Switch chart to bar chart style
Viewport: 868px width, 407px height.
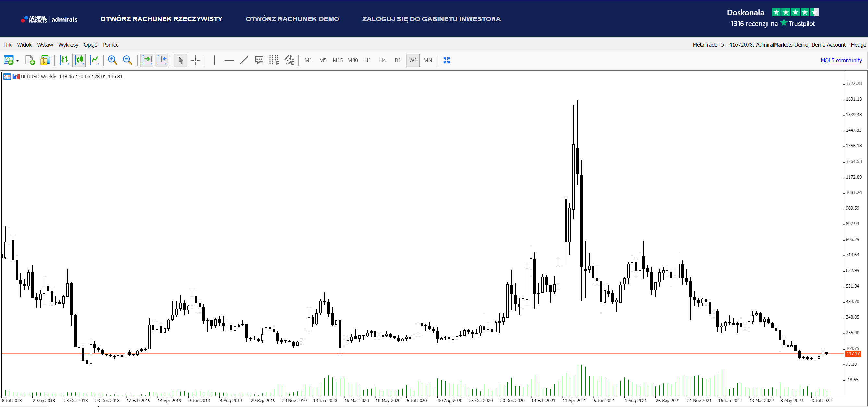(64, 60)
